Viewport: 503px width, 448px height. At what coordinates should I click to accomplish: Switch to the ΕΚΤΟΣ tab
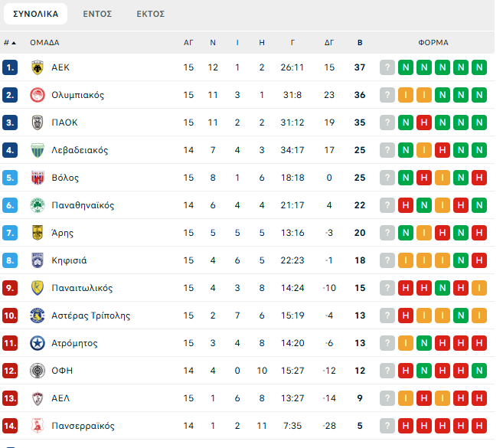(150, 14)
